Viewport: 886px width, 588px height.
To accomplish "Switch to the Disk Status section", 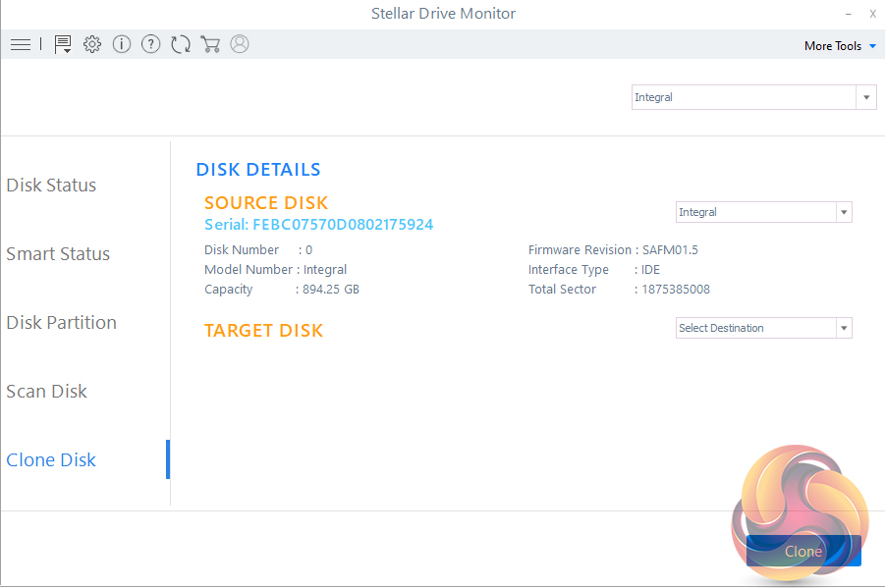I will [x=51, y=185].
